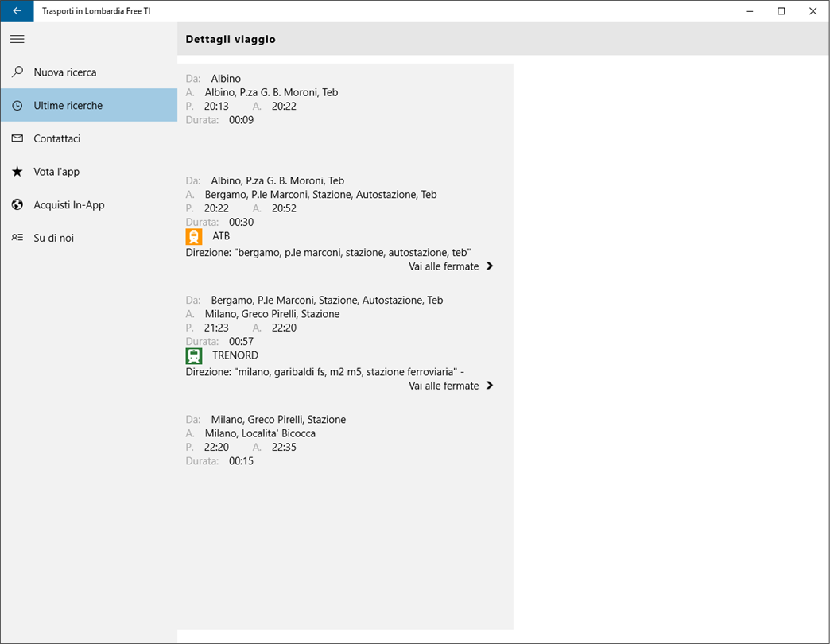
Task: Open the Nuova ricerca menu item
Action: click(65, 72)
